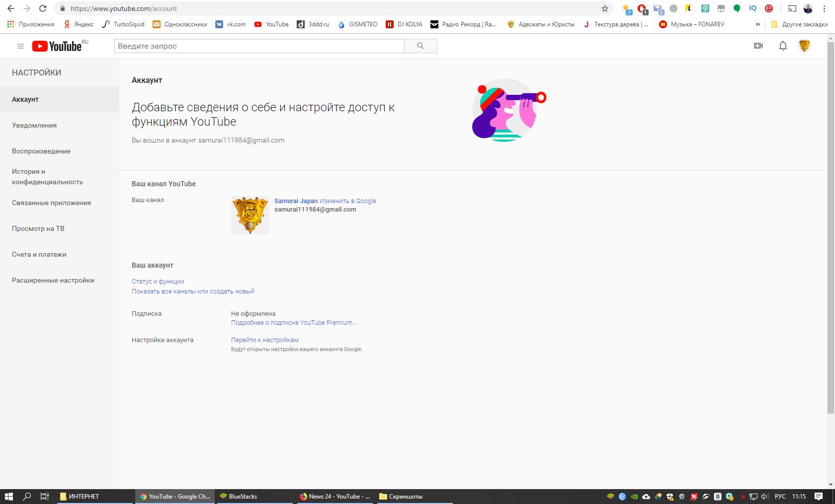Switch to the News 24 Firefox window
835x504 pixels.
tap(335, 496)
